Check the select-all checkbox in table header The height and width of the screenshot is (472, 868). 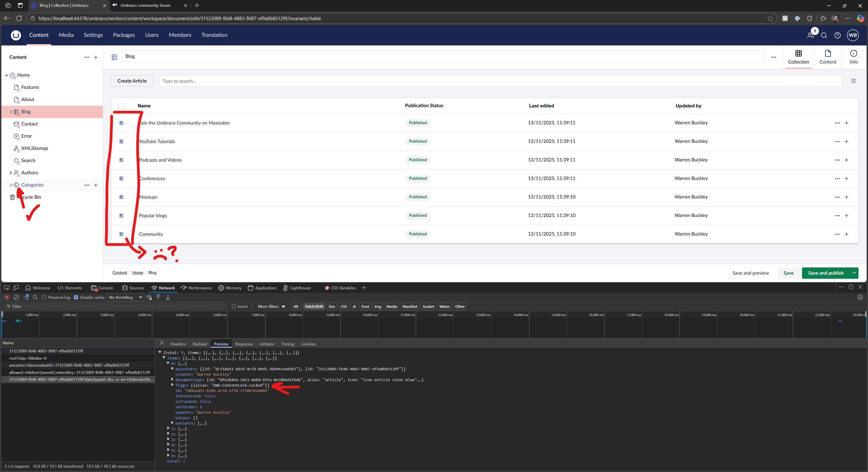click(122, 106)
